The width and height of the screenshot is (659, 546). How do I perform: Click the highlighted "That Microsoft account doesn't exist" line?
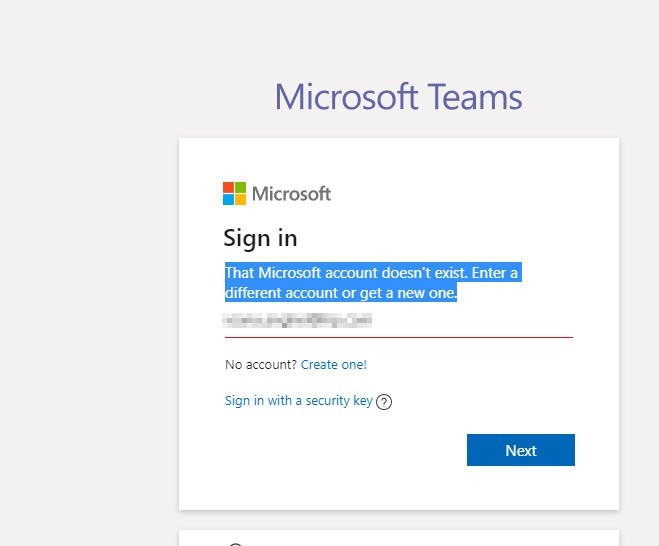373,272
